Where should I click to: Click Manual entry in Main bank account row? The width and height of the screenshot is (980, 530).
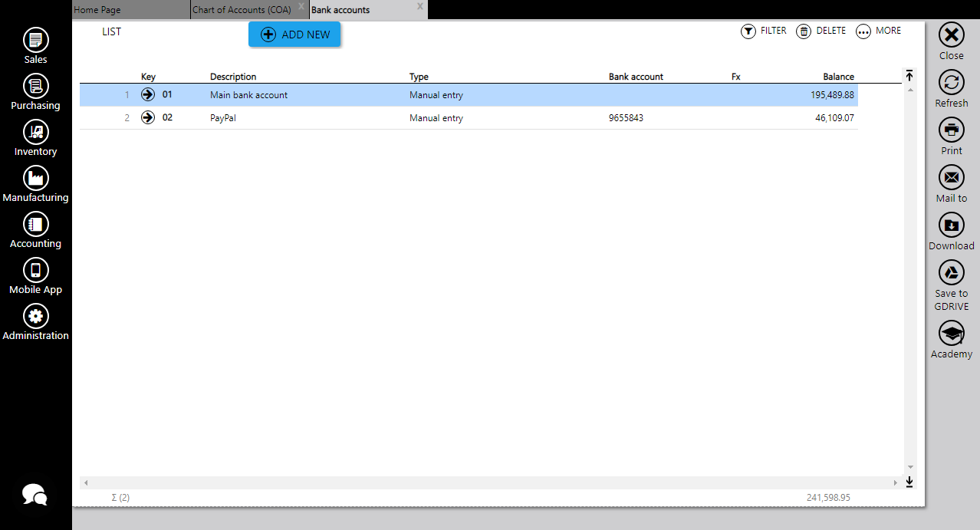436,95
